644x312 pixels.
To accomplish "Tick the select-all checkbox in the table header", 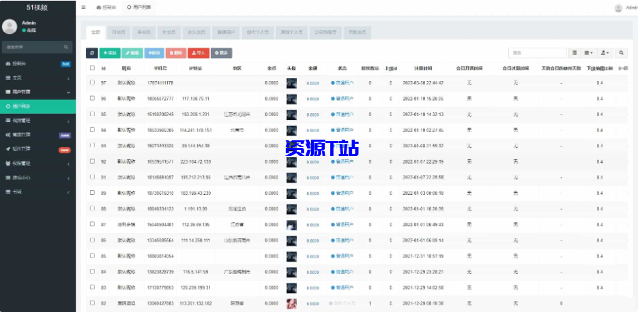I will [x=92, y=68].
